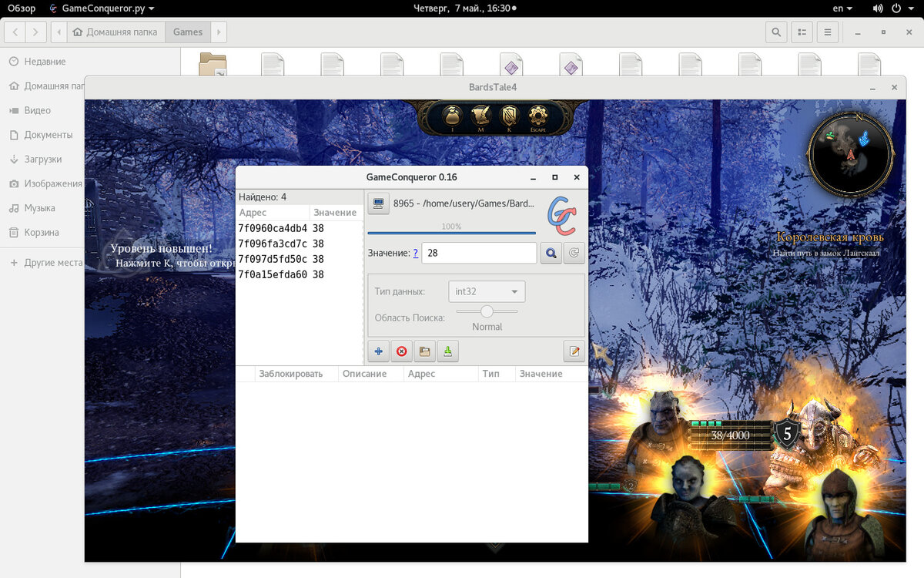Click the compass minimap in game
The image size is (924, 578).
pyautogui.click(x=851, y=153)
